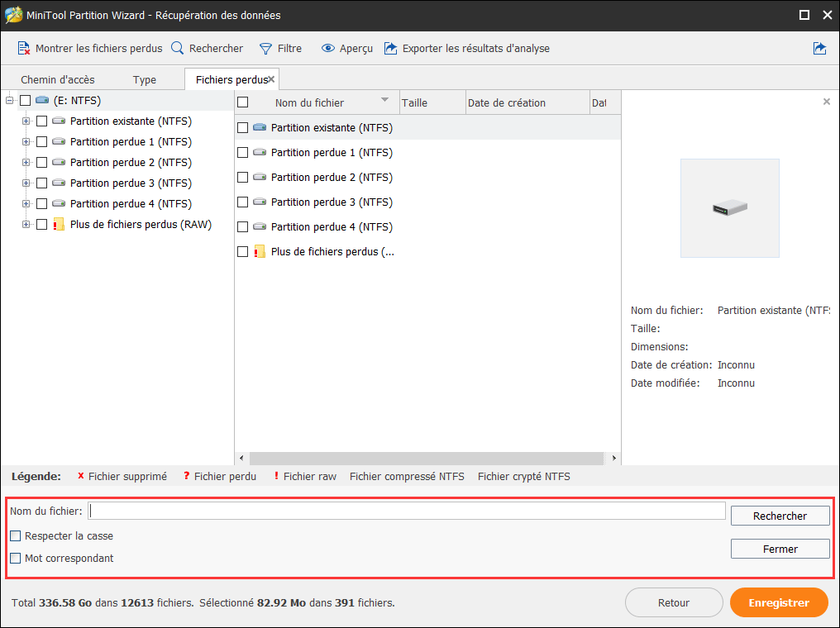Expand Partition existante (NTFS) tree node
The image size is (840, 628).
(26, 121)
